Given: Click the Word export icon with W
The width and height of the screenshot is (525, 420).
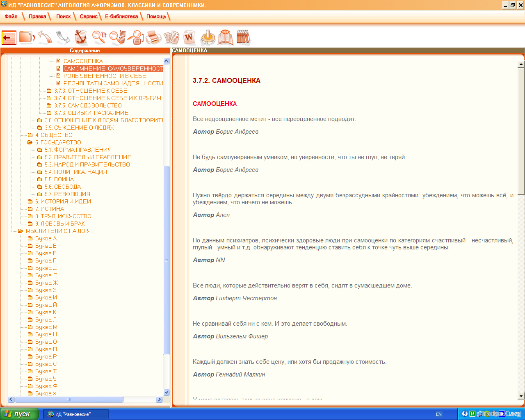Looking at the screenshot, I should (189, 37).
